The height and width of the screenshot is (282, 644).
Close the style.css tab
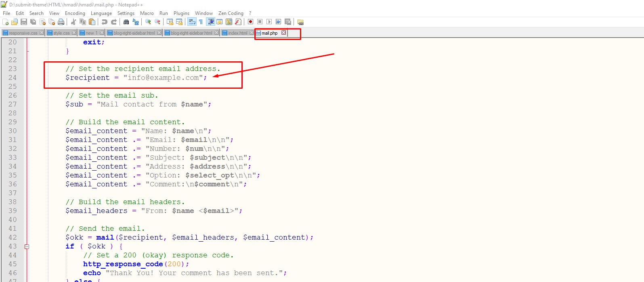74,33
